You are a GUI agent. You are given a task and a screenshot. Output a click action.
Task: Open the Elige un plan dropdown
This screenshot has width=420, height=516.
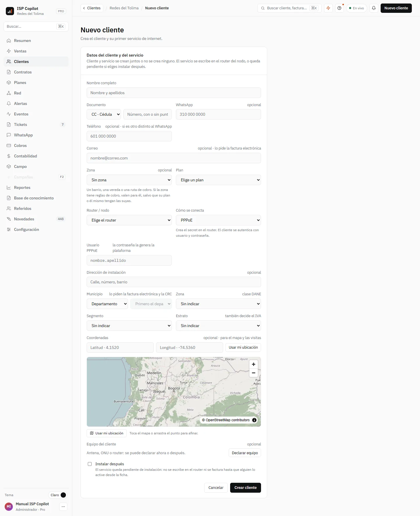(x=218, y=180)
